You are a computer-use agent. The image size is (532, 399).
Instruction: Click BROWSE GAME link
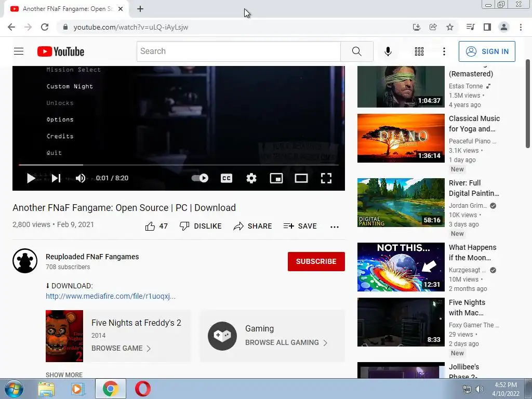pos(121,348)
